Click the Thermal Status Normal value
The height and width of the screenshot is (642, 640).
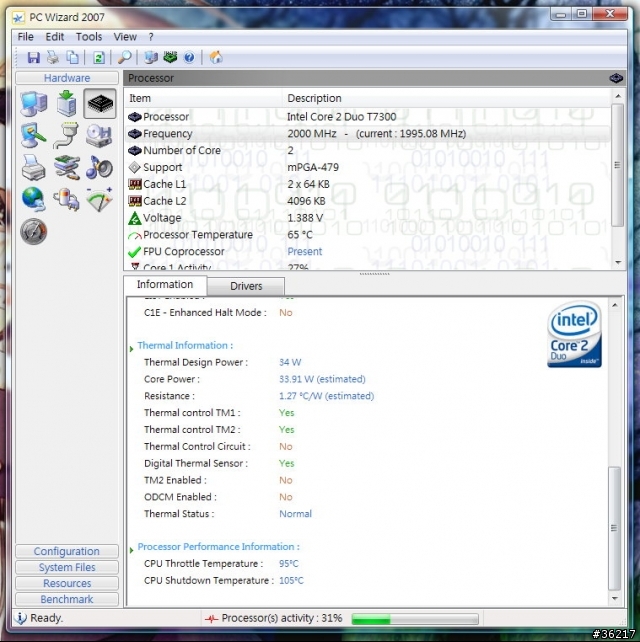coord(295,513)
